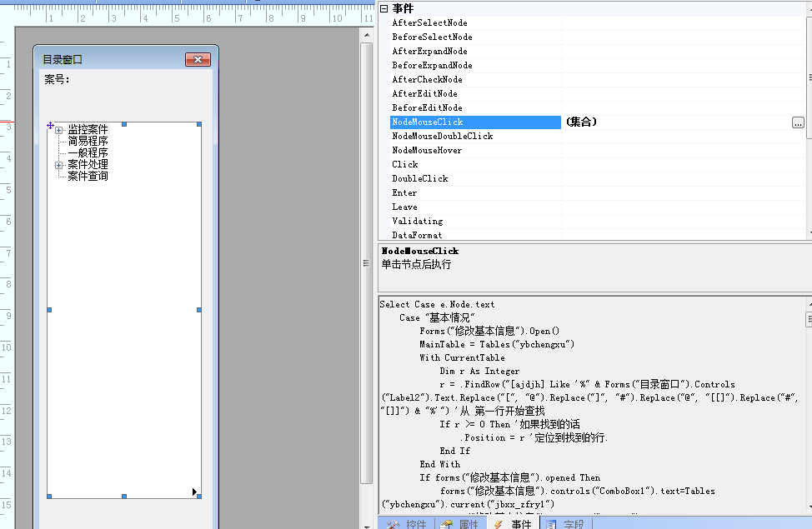The image size is (812, 529).
Task: Click the 案号 label on the form
Action: tap(57, 80)
